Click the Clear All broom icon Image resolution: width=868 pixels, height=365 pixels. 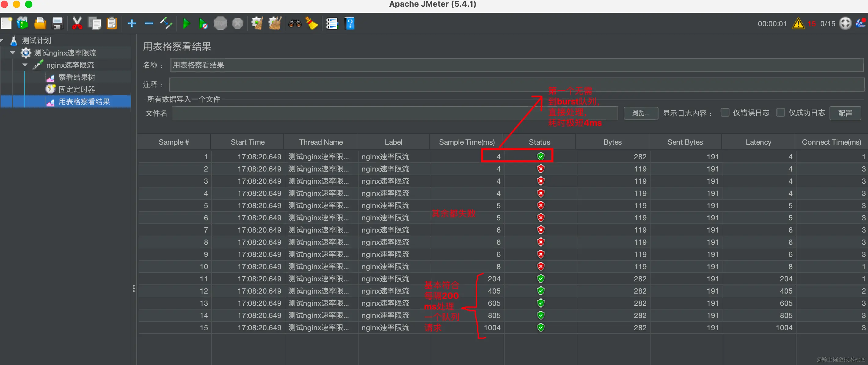(275, 23)
